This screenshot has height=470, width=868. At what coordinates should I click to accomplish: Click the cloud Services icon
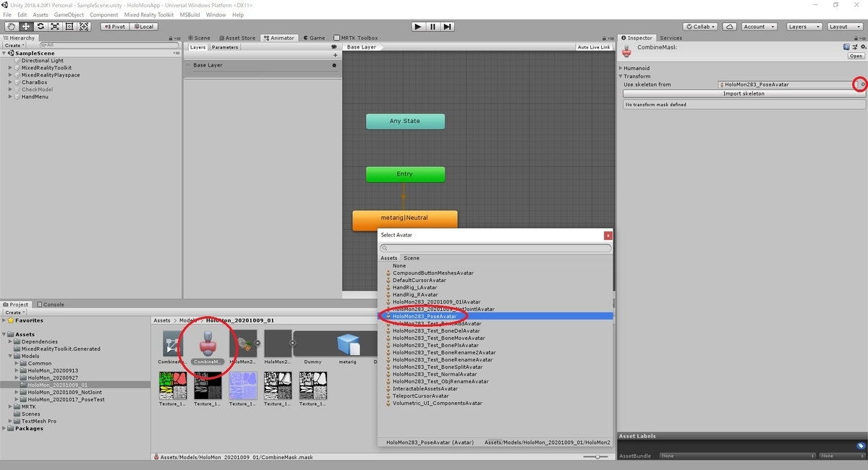[730, 27]
